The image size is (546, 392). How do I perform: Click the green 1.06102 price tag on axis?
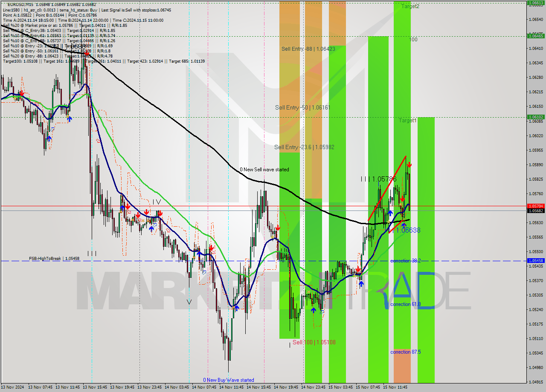(x=535, y=117)
